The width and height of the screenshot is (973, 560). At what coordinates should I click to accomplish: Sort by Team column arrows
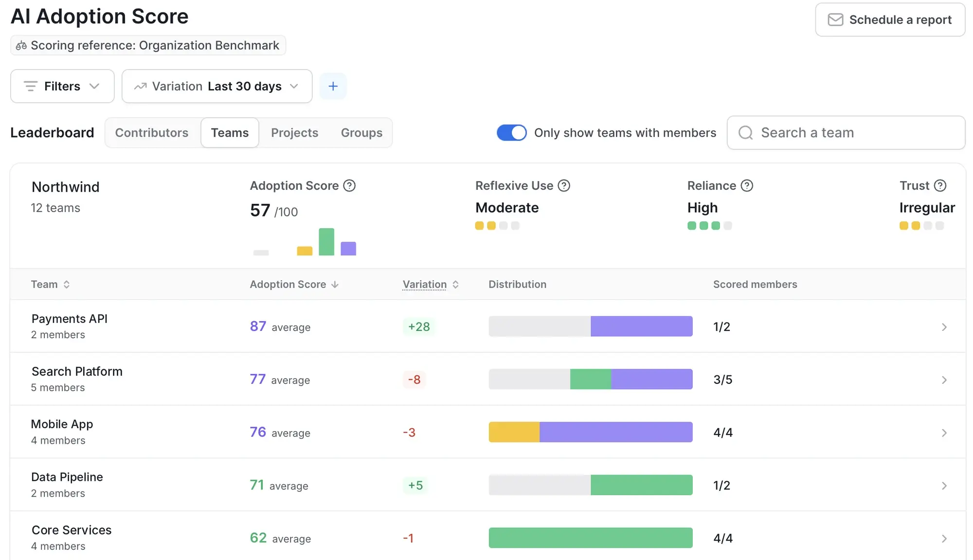pos(67,285)
